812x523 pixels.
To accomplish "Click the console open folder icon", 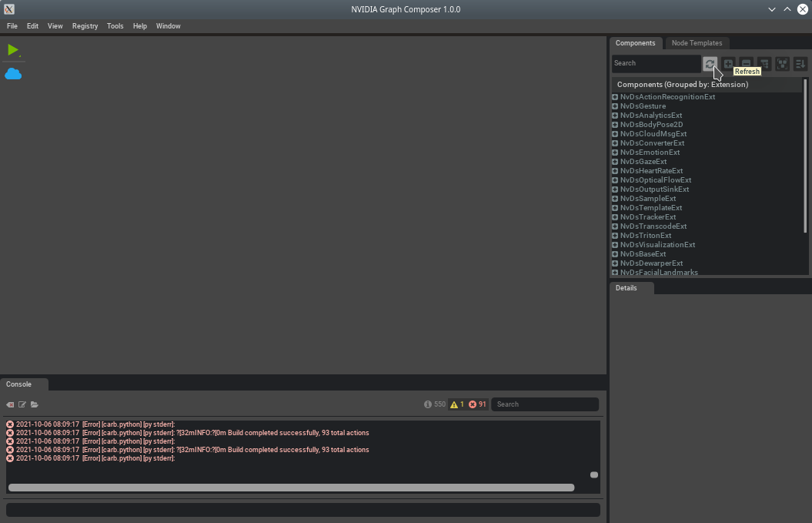I will [35, 404].
